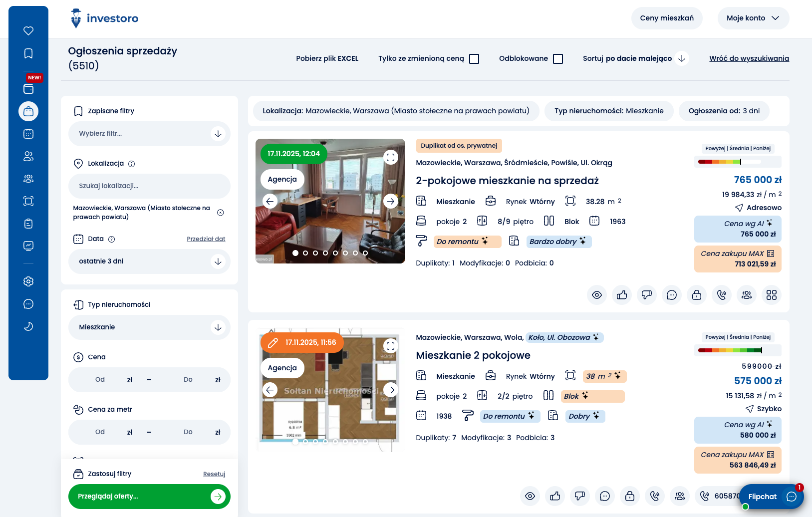Open the settings gear in sidebar
Screen dimensions: 812x517
28,281
